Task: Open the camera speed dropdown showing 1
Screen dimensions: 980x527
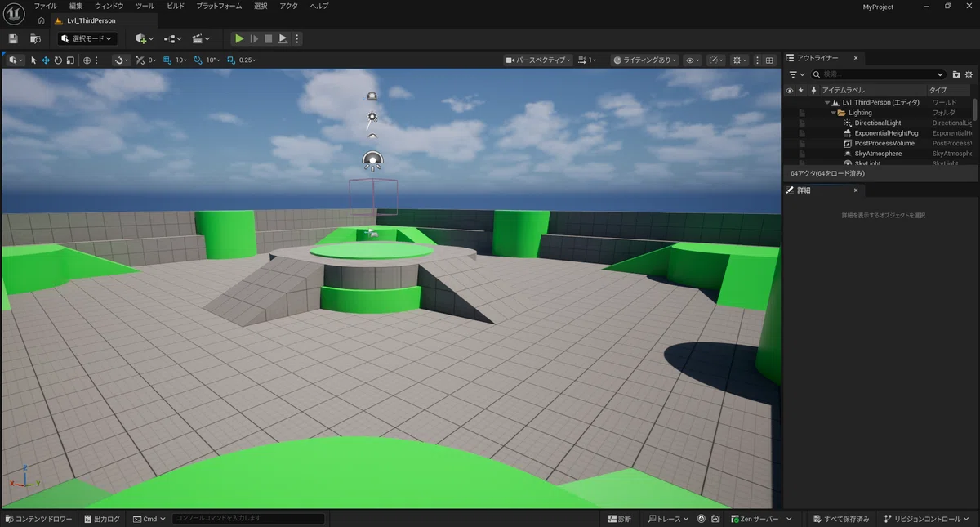Action: coord(587,60)
